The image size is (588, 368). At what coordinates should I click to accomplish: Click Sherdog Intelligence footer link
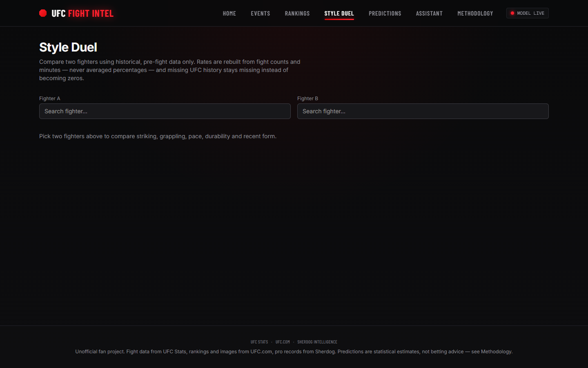[x=317, y=342]
